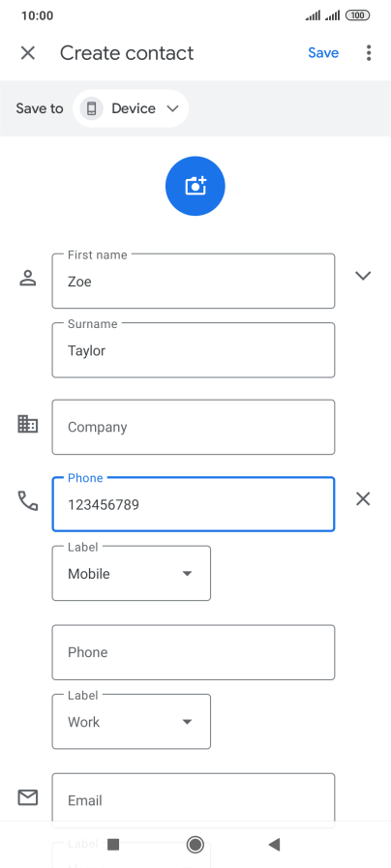Select the empty Company field
Viewport: 391px width, 868px height.
point(194,427)
